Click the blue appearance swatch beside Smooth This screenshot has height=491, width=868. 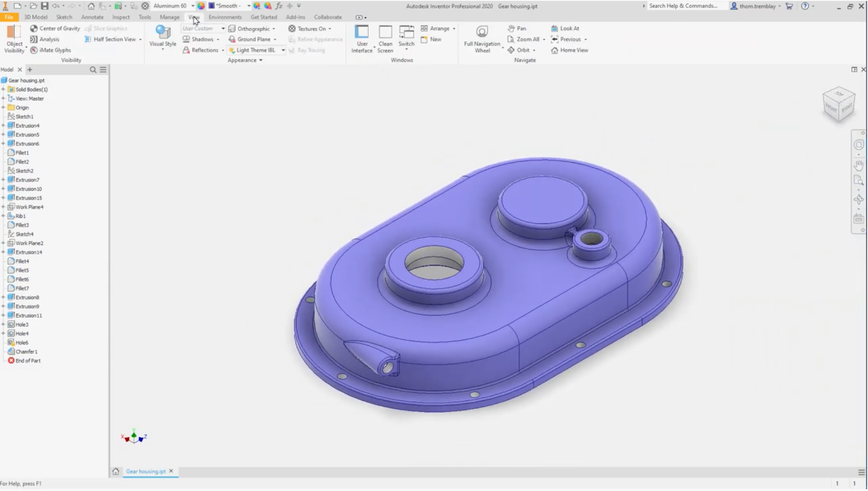coord(211,6)
